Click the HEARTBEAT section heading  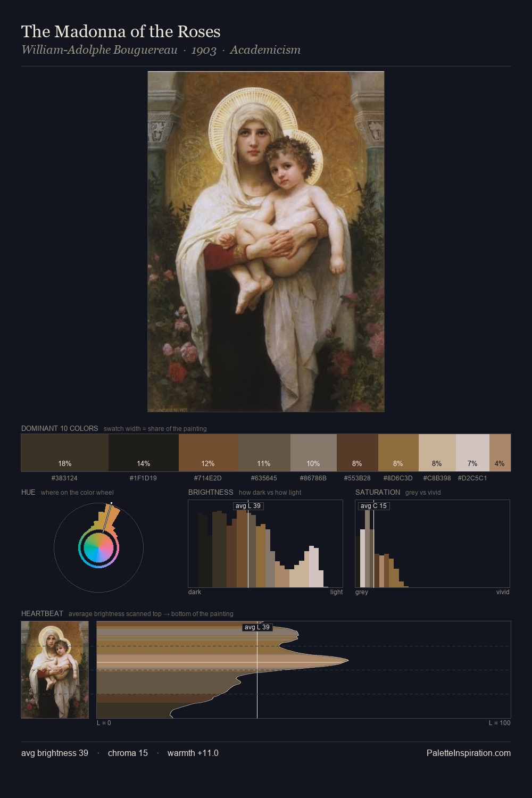pos(42,613)
